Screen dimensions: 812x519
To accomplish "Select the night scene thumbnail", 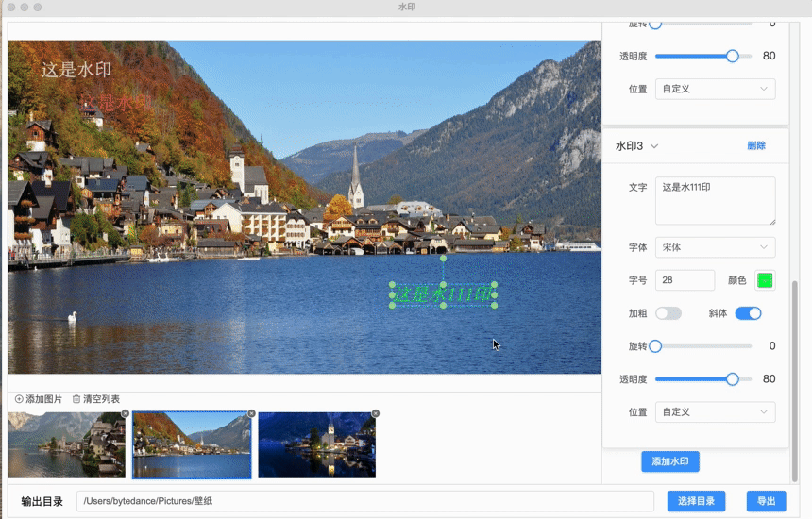I will (x=317, y=445).
